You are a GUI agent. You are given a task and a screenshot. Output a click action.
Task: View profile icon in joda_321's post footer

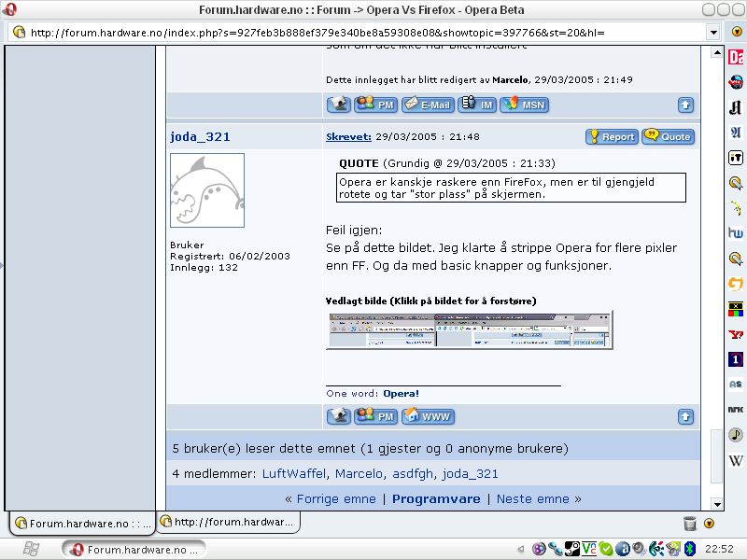pyautogui.click(x=339, y=416)
